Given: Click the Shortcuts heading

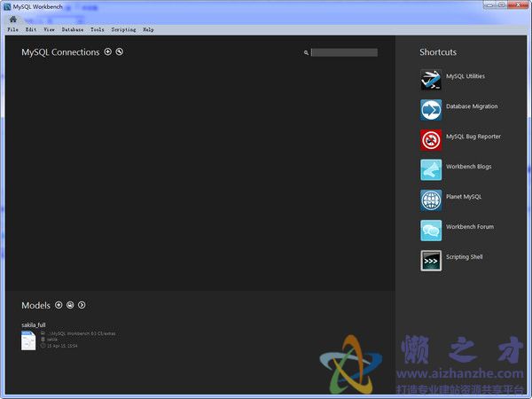Looking at the screenshot, I should click(438, 52).
